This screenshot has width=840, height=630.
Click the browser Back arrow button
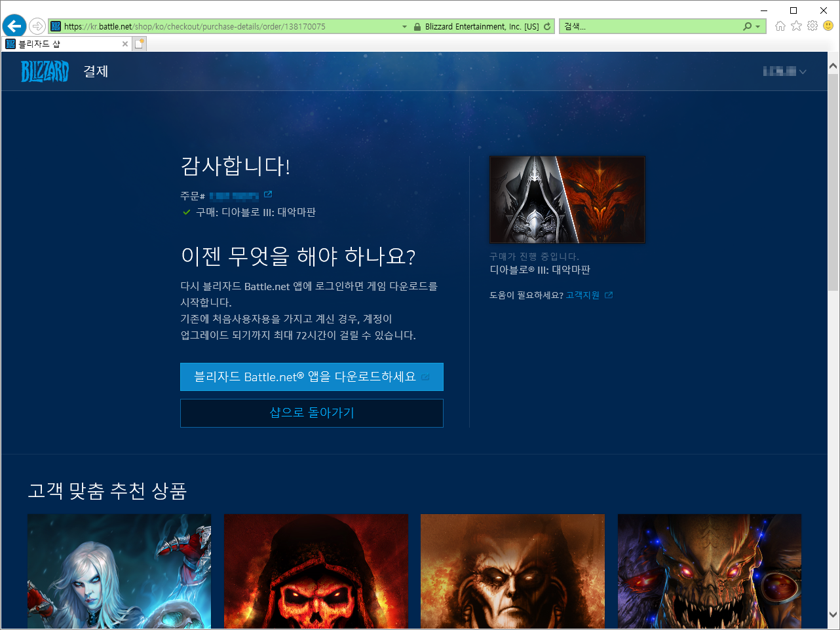(14, 26)
